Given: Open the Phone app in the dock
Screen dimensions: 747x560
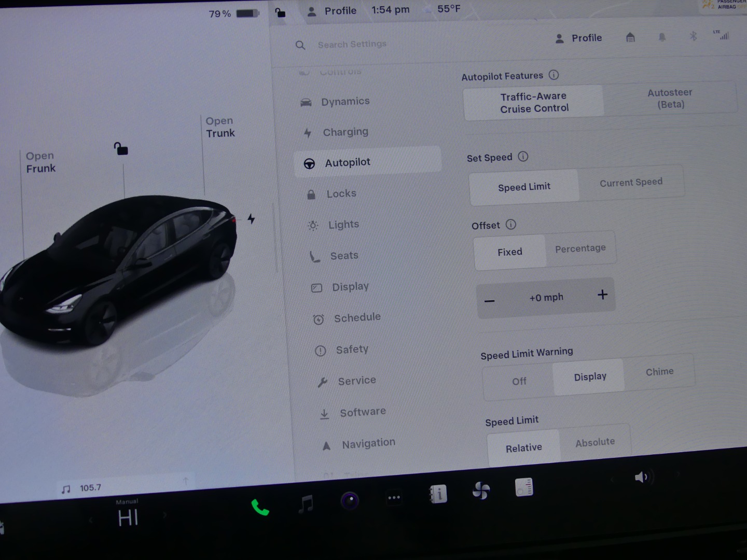Looking at the screenshot, I should click(260, 507).
